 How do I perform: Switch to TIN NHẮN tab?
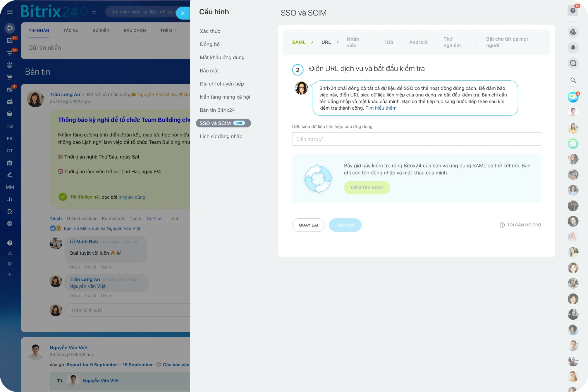pyautogui.click(x=39, y=31)
